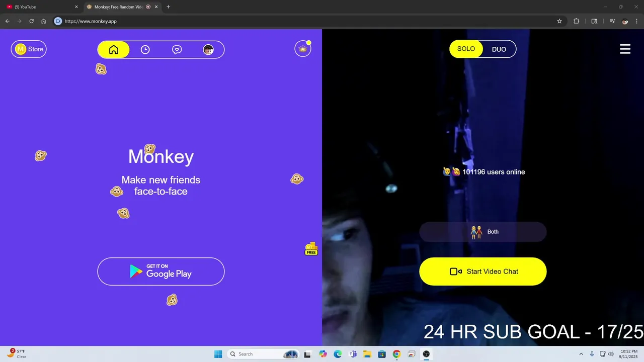Switch to DUO mode

(499, 49)
